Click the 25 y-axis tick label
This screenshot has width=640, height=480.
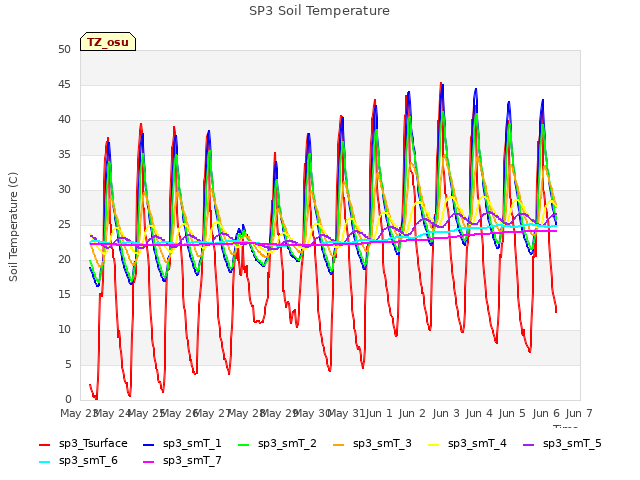(64, 224)
